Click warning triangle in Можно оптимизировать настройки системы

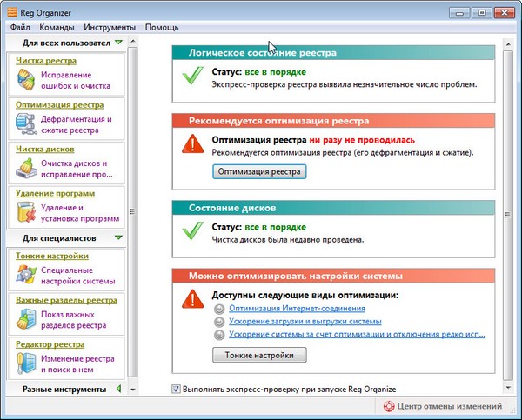(x=193, y=299)
